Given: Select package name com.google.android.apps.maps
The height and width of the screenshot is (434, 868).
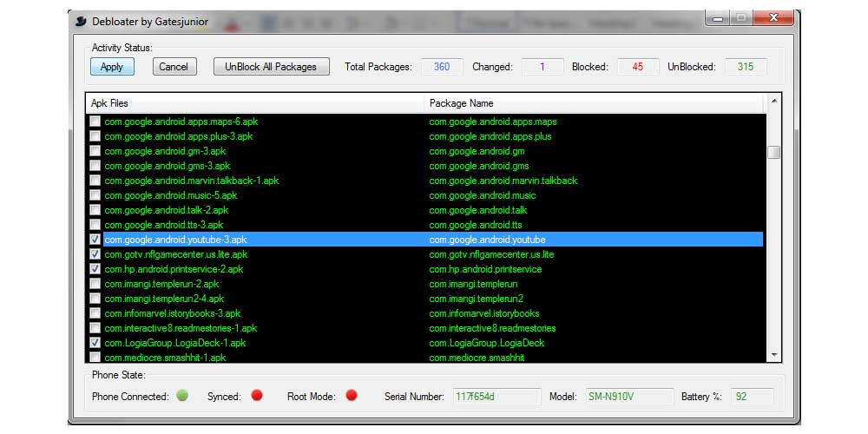Looking at the screenshot, I should pyautogui.click(x=493, y=122).
